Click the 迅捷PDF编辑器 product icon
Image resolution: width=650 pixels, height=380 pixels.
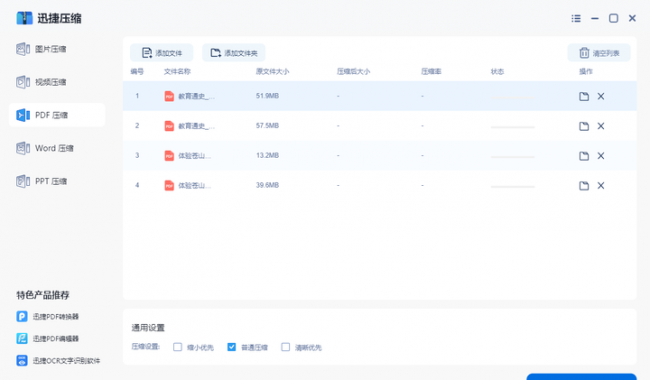point(22,339)
